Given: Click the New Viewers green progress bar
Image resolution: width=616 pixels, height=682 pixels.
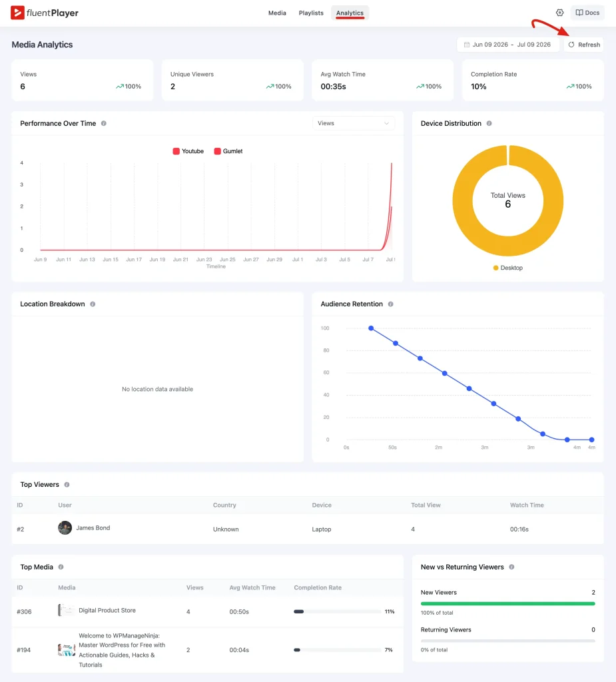Looking at the screenshot, I should click(507, 603).
